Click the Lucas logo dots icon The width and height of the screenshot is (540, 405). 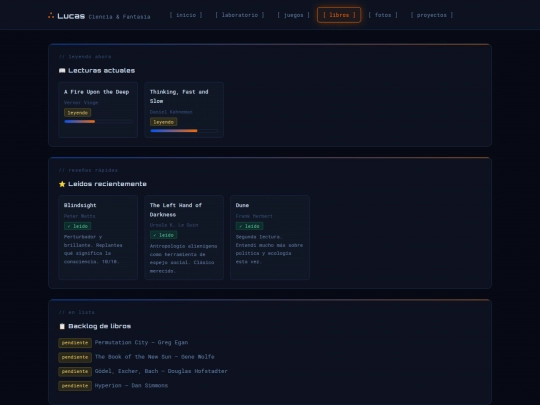[x=51, y=15]
